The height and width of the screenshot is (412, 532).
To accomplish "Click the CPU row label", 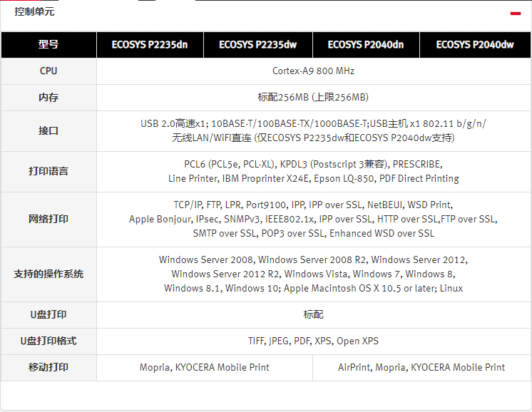I will coord(48,71).
